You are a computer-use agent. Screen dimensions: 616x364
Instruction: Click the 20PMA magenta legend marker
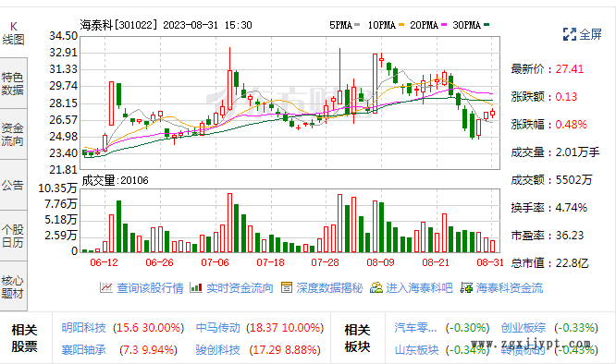pos(444,25)
